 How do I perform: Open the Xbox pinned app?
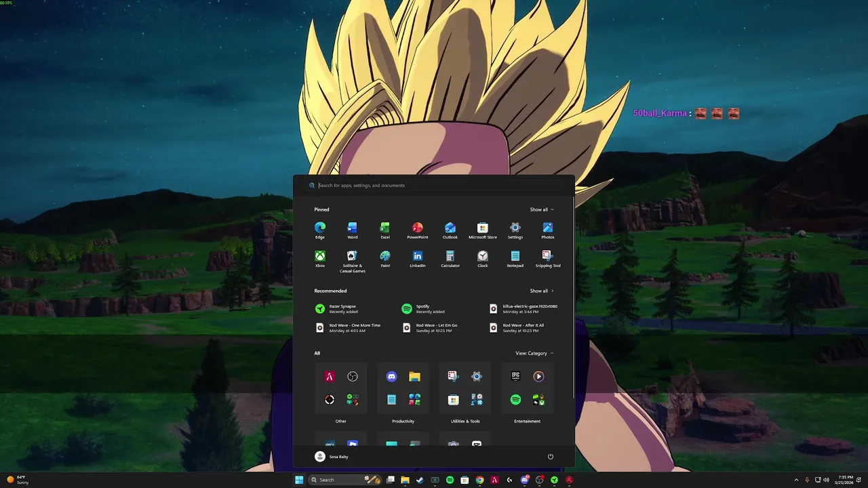(319, 259)
